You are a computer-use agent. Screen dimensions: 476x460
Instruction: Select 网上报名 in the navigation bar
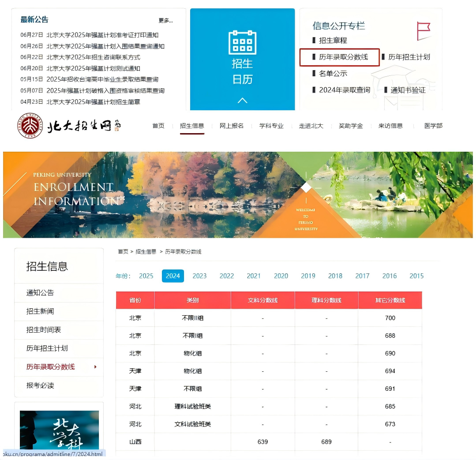point(232,126)
